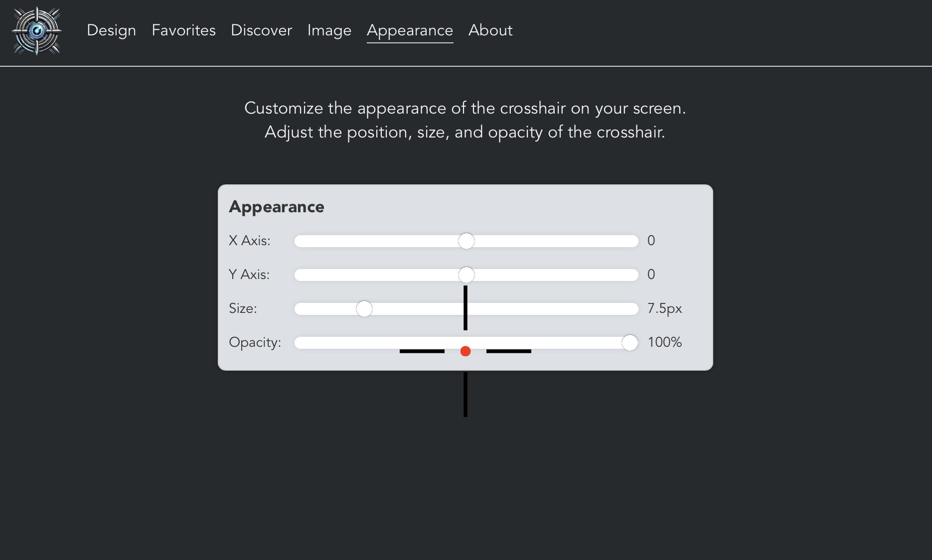
Task: Click the crosshair's bottom vertical line
Action: pyautogui.click(x=466, y=395)
